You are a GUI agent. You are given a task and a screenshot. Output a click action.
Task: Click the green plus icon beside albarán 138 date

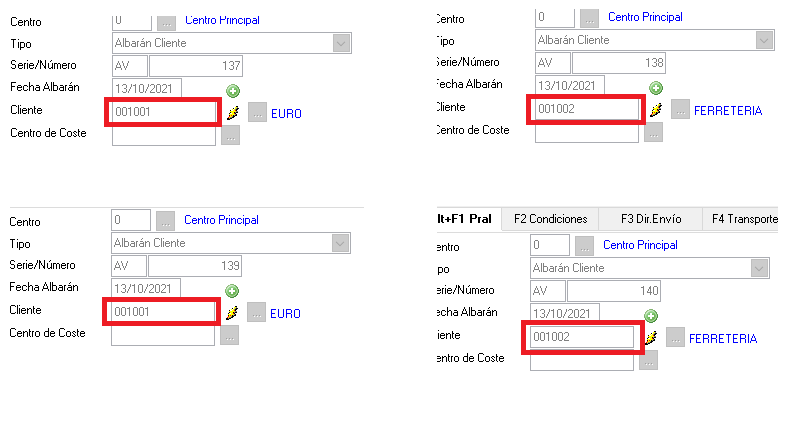click(655, 89)
